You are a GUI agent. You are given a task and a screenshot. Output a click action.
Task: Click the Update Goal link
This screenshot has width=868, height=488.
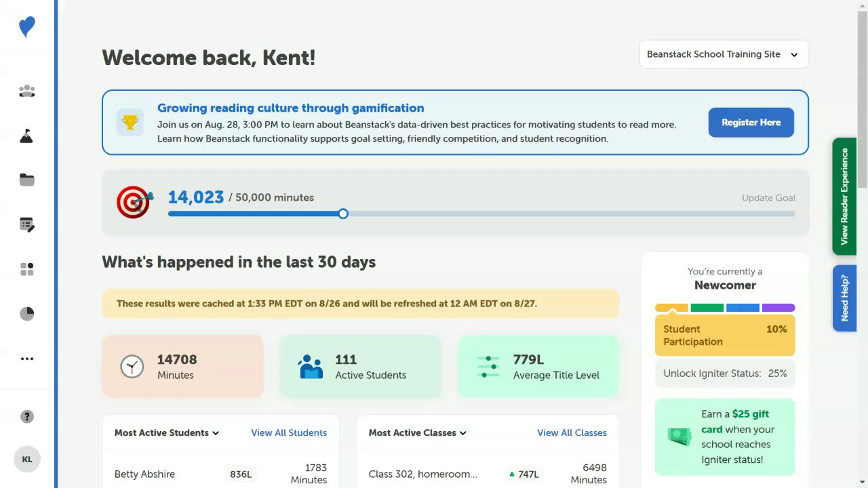coord(768,198)
